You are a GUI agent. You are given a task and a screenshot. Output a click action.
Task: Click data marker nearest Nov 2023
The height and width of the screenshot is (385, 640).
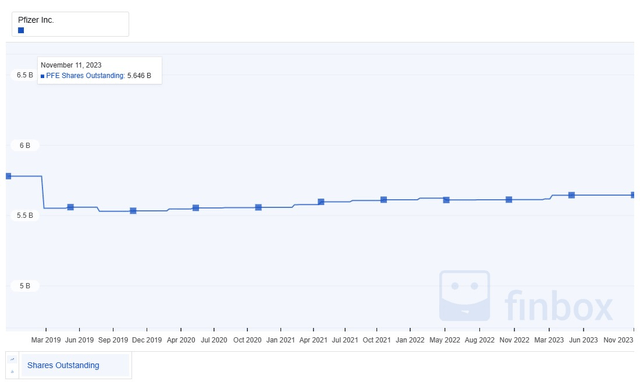(633, 195)
